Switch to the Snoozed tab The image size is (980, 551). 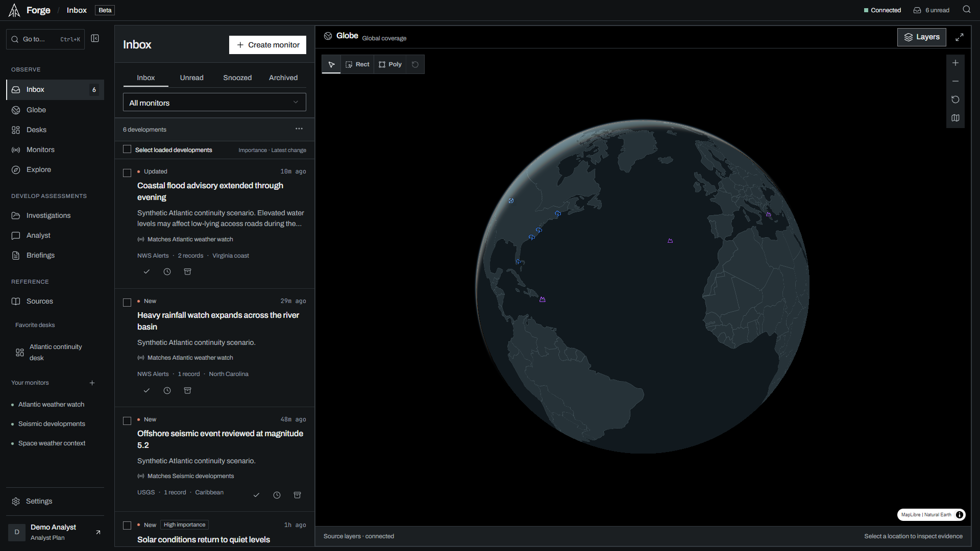point(237,78)
